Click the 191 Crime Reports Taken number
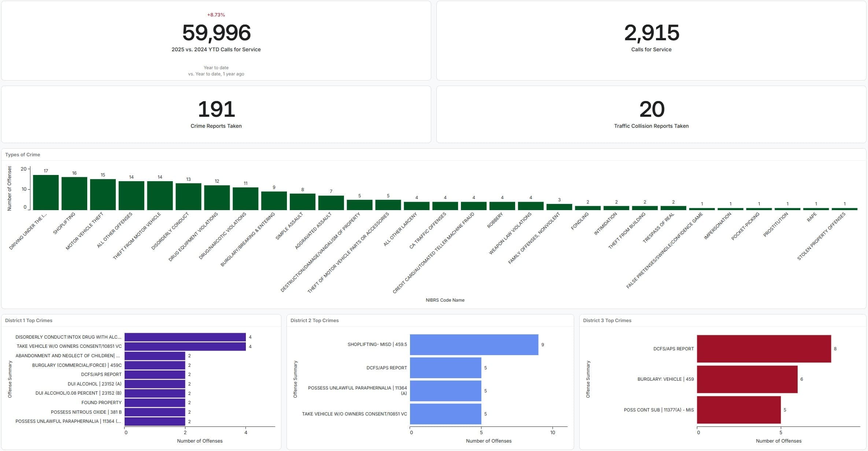The height and width of the screenshot is (451, 868). click(216, 109)
